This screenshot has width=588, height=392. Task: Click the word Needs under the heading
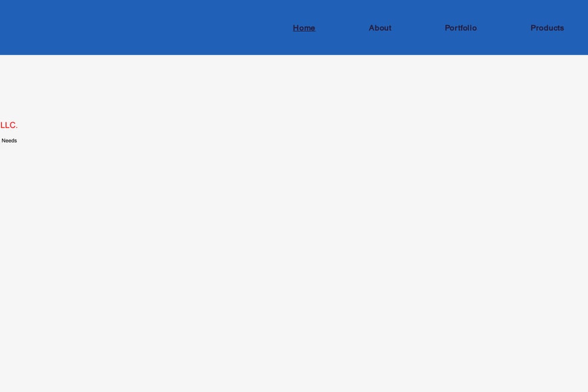9,140
